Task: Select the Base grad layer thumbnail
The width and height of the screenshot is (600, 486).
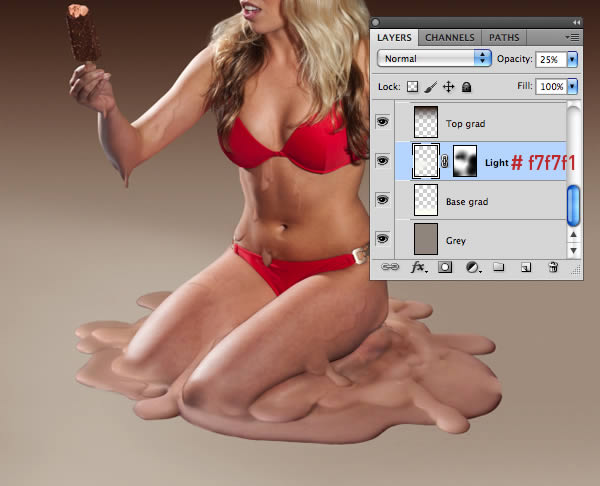Action: (426, 200)
